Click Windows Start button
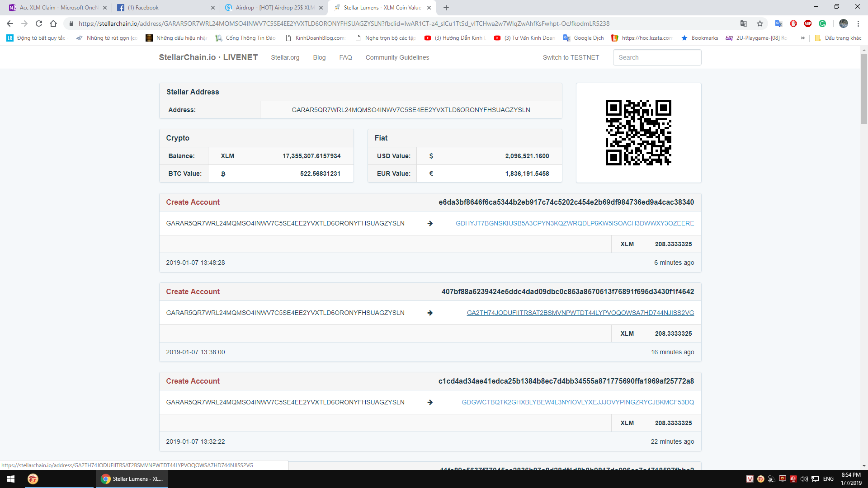Viewport: 868px width, 488px height. click(11, 479)
